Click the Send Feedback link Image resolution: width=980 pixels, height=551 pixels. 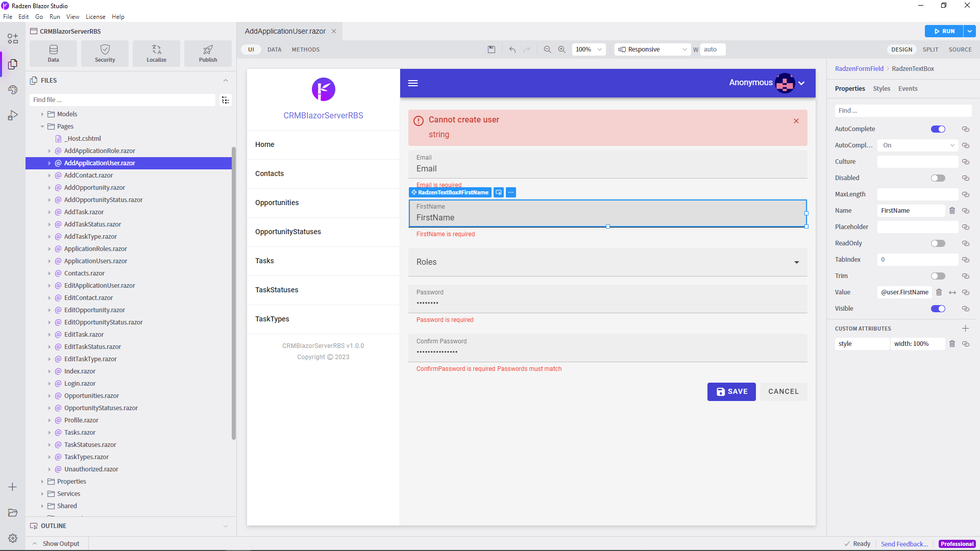(904, 544)
